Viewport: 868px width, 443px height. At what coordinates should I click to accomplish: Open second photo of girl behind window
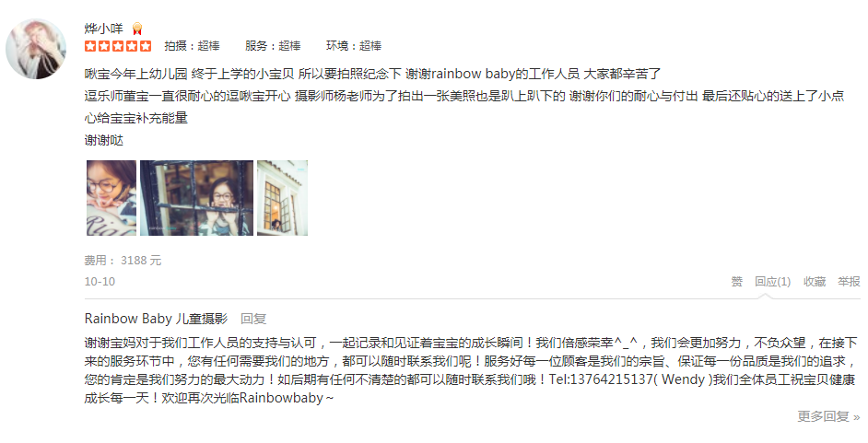point(196,198)
